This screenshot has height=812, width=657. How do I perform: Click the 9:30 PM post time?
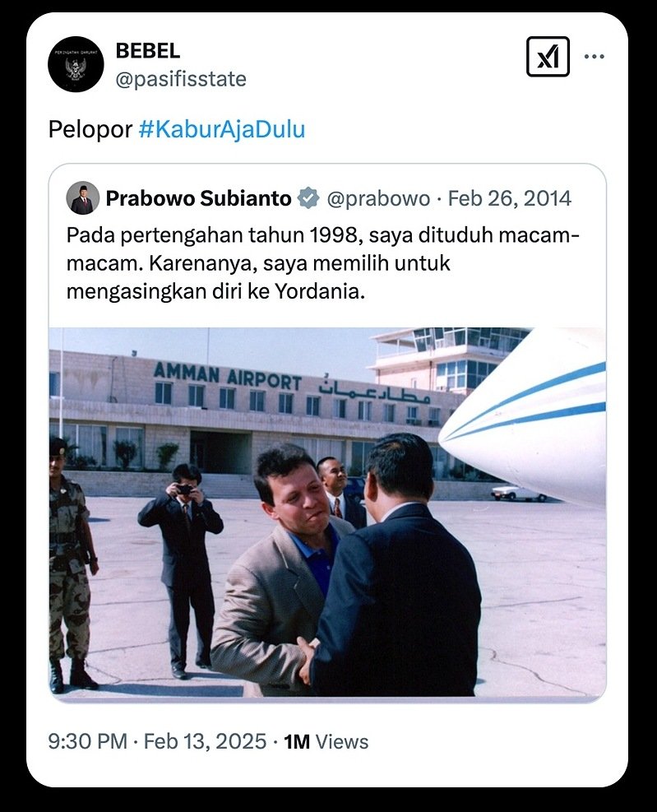pyautogui.click(x=87, y=741)
